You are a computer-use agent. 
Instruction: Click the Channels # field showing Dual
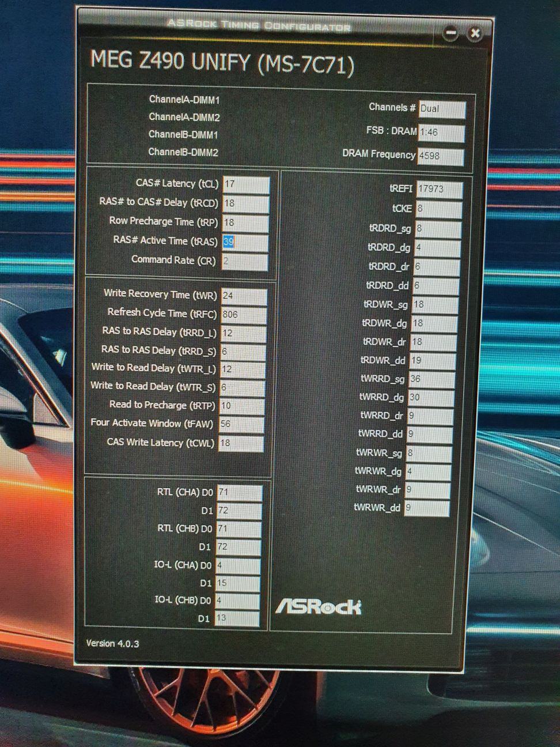point(442,109)
